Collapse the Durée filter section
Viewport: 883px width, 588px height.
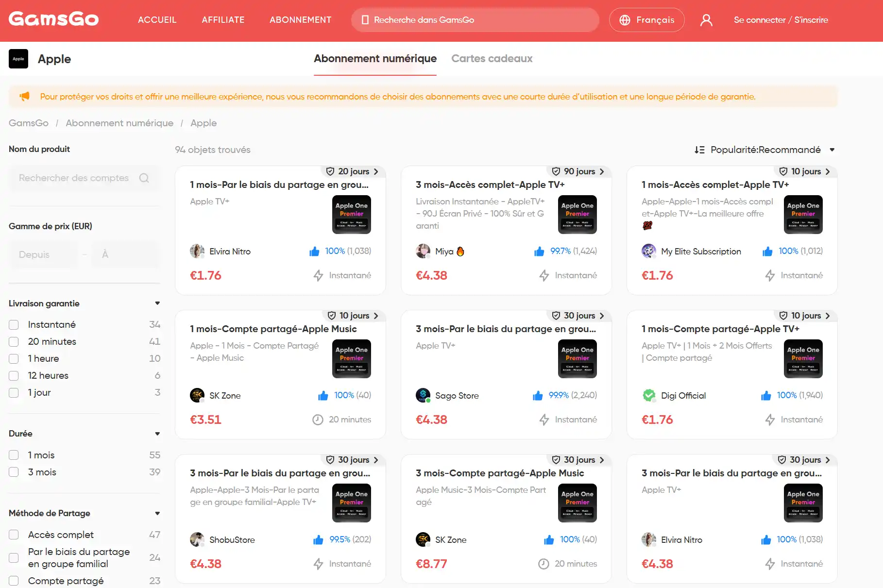pyautogui.click(x=157, y=434)
